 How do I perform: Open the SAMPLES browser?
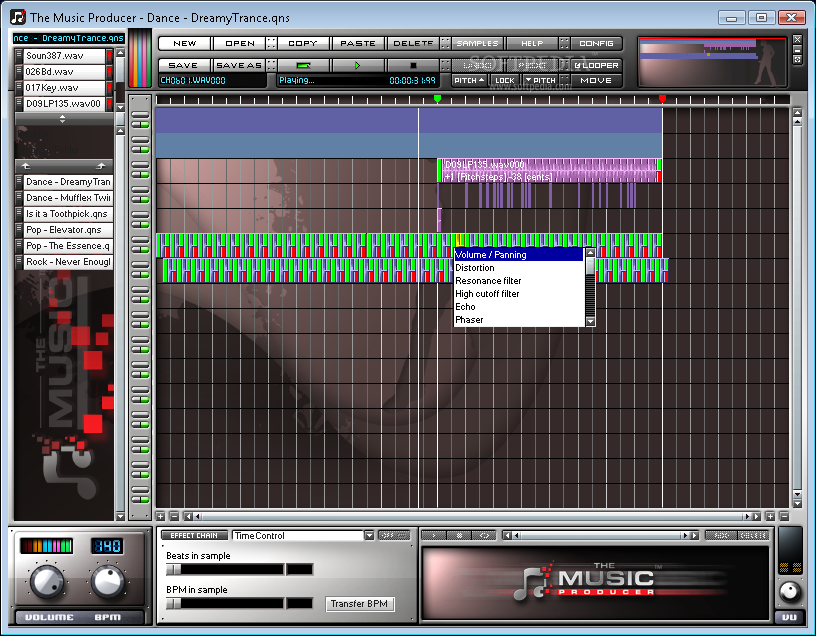(478, 44)
